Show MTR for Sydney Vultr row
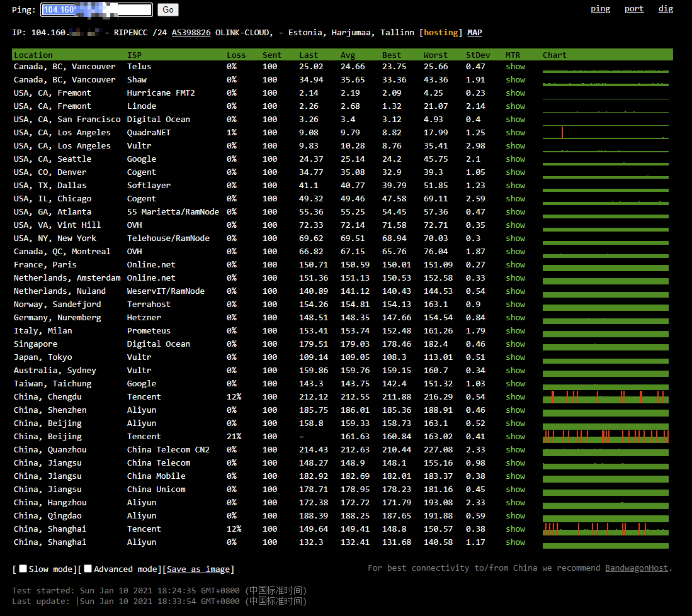Screen dimensions: 692x616 tap(515, 371)
